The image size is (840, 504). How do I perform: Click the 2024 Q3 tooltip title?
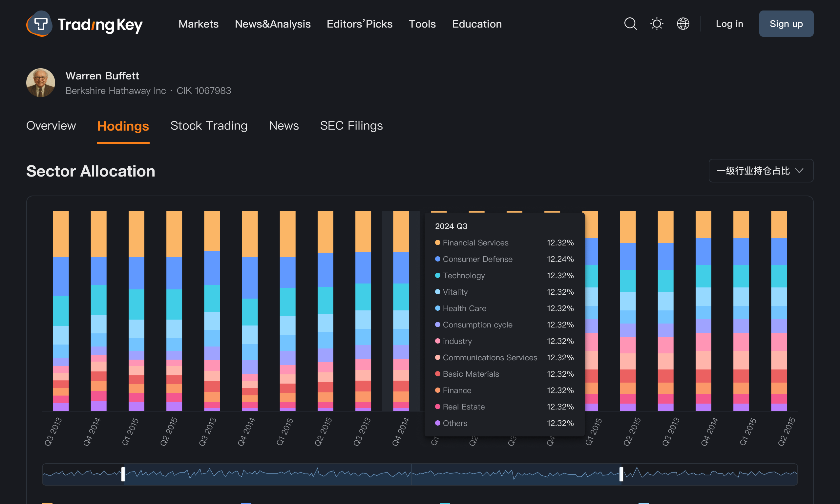[451, 226]
